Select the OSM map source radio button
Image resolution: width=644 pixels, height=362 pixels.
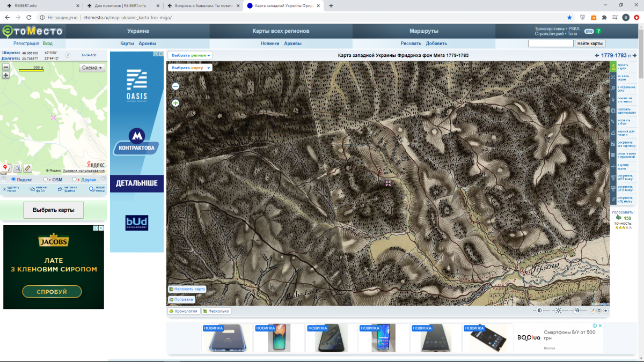coord(45,180)
